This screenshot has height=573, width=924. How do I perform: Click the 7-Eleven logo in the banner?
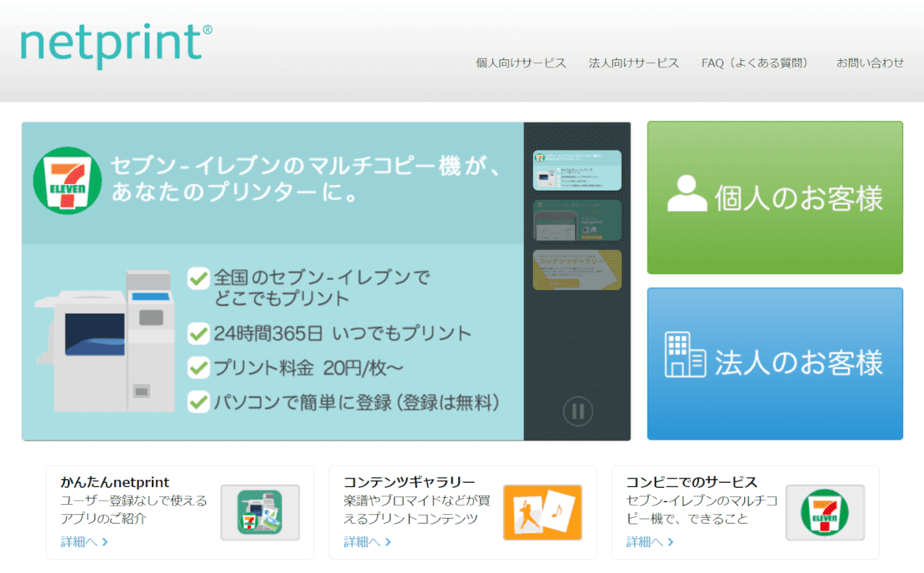[x=67, y=180]
